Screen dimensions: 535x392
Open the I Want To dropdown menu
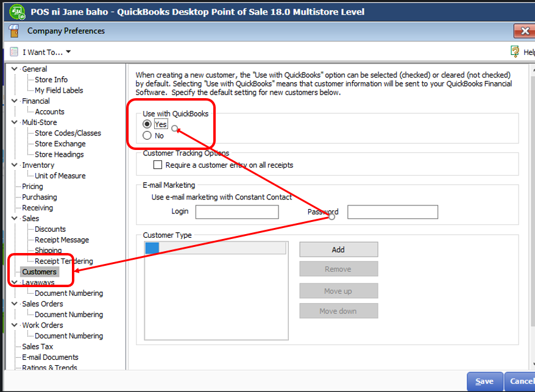coord(47,52)
